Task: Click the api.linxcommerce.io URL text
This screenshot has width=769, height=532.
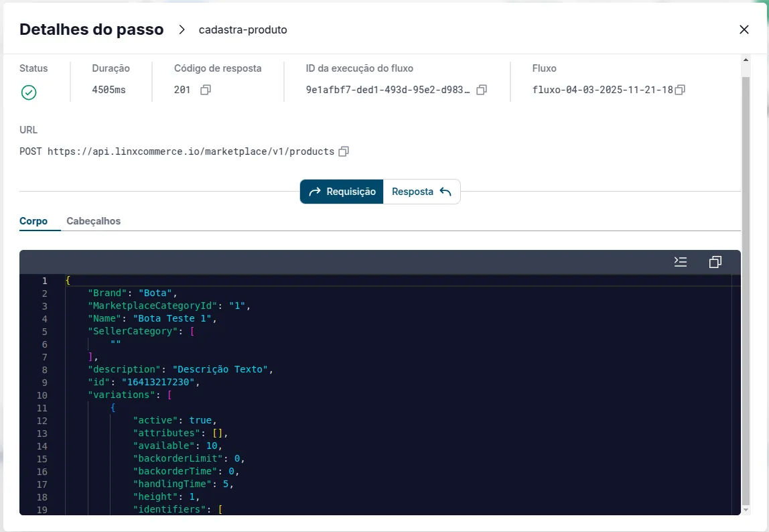Action: click(191, 151)
